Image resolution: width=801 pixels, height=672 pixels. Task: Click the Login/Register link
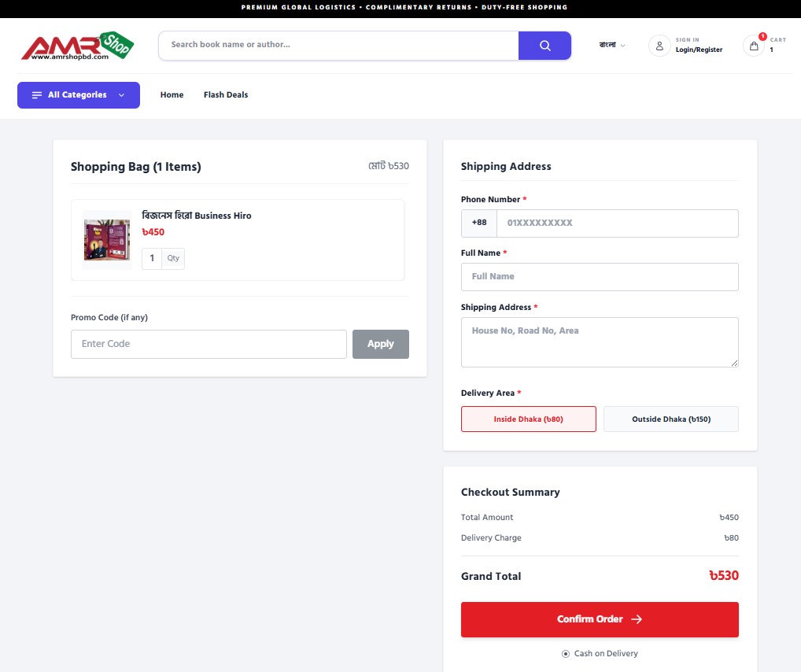click(x=699, y=50)
